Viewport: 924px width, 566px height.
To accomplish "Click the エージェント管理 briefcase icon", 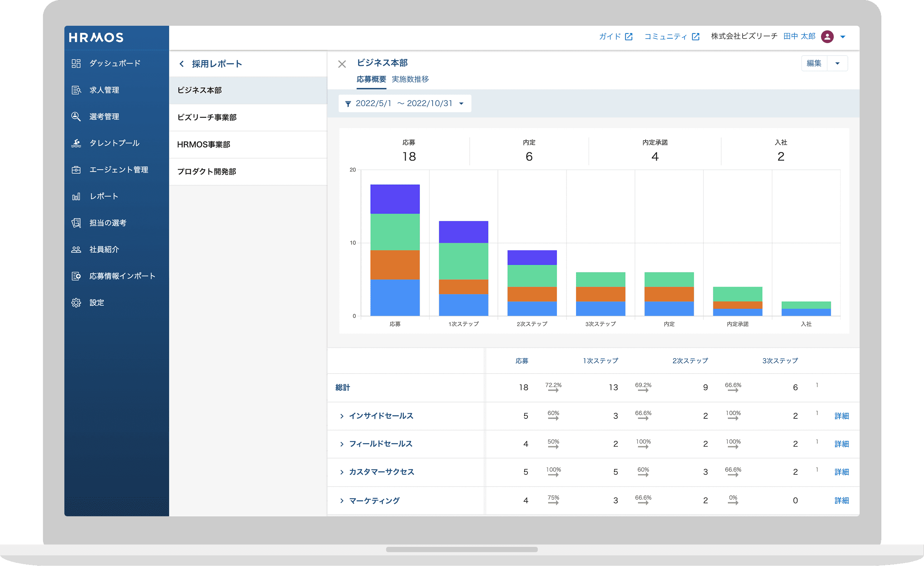I will pos(76,170).
